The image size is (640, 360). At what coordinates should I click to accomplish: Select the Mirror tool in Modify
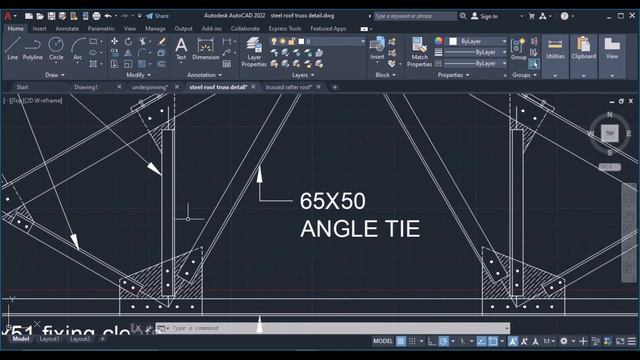coord(128,53)
